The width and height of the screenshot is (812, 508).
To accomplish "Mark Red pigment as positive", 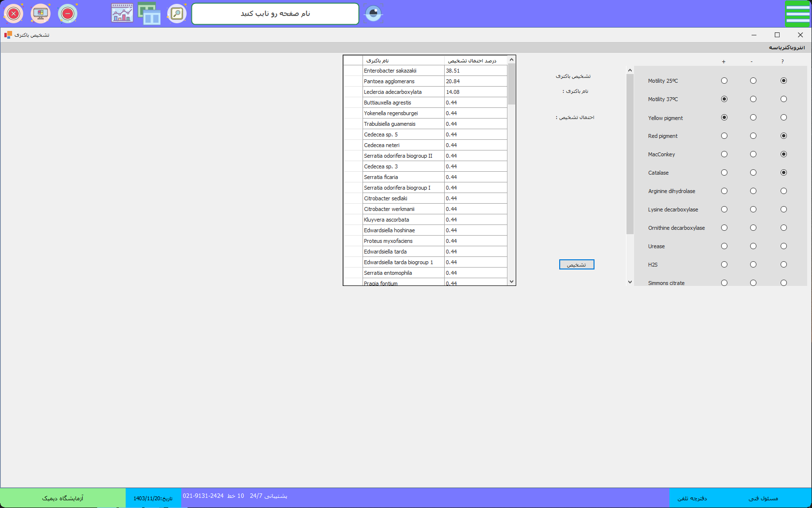I will [x=724, y=136].
